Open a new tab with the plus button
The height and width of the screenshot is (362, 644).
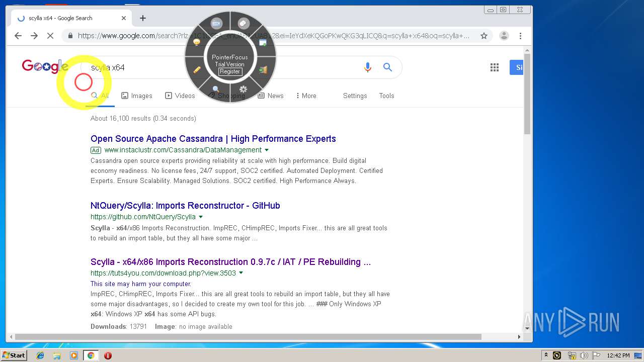click(143, 18)
